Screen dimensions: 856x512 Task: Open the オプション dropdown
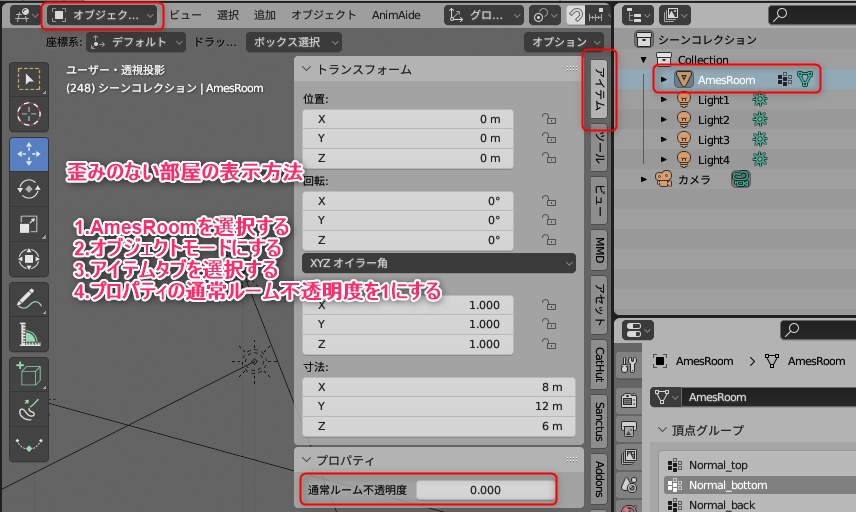[564, 42]
